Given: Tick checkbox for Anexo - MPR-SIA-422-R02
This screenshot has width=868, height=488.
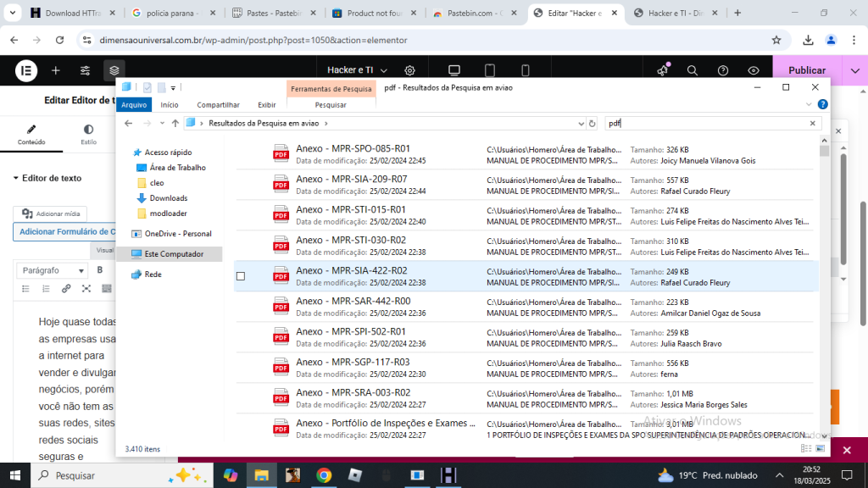Looking at the screenshot, I should point(241,276).
